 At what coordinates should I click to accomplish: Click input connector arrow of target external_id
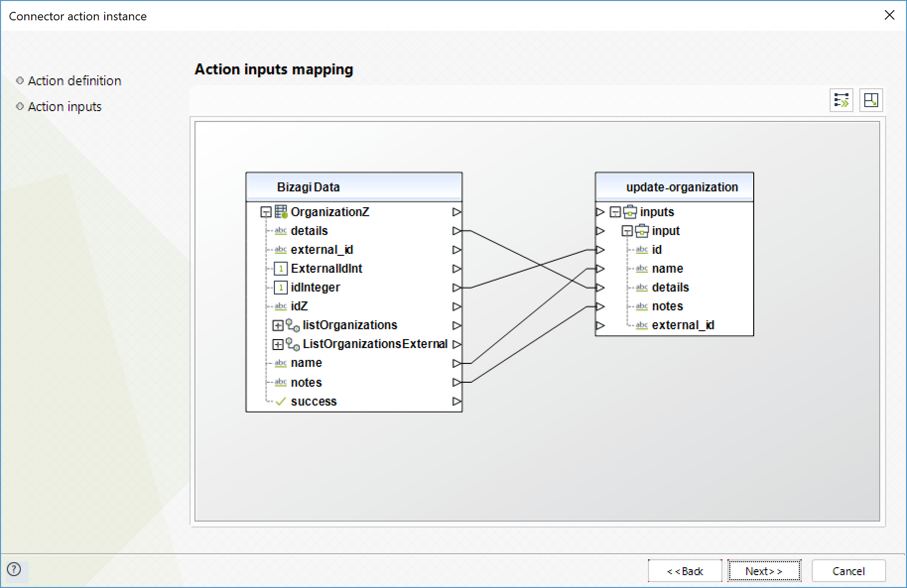point(600,325)
